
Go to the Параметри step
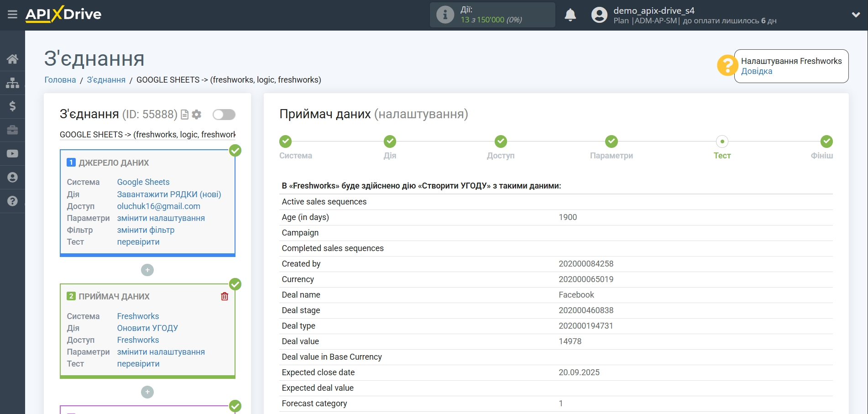click(611, 141)
